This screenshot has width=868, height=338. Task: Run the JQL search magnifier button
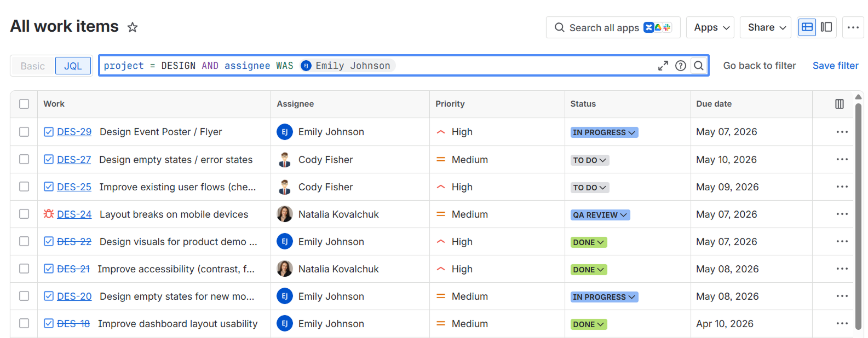pyautogui.click(x=699, y=66)
